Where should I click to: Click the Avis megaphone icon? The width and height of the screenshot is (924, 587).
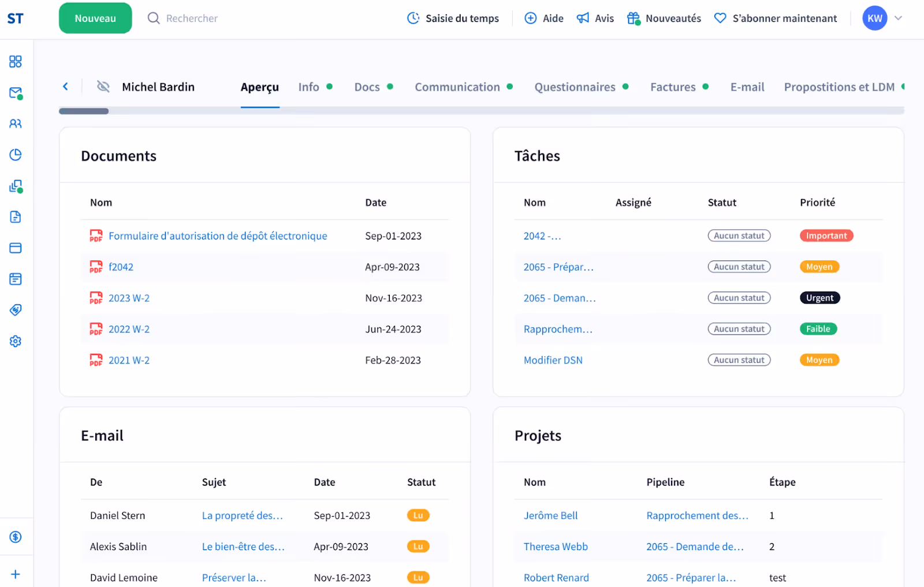[583, 18]
